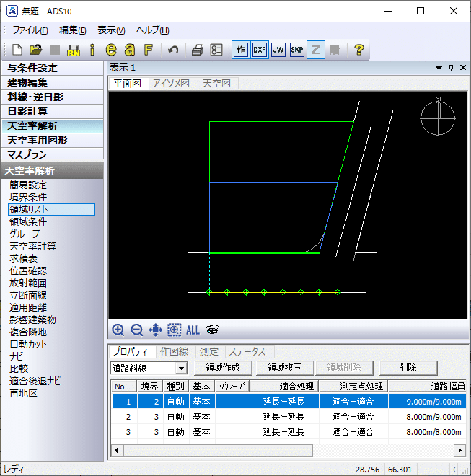Click the 領域複写 button
The width and height of the screenshot is (471, 476).
pos(285,368)
